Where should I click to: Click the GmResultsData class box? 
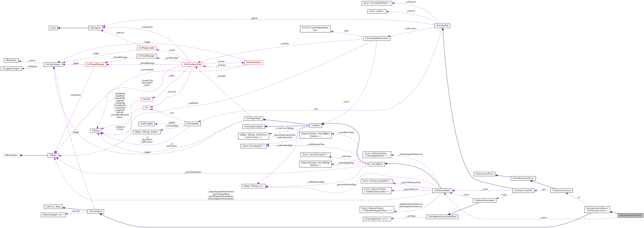tap(253, 62)
